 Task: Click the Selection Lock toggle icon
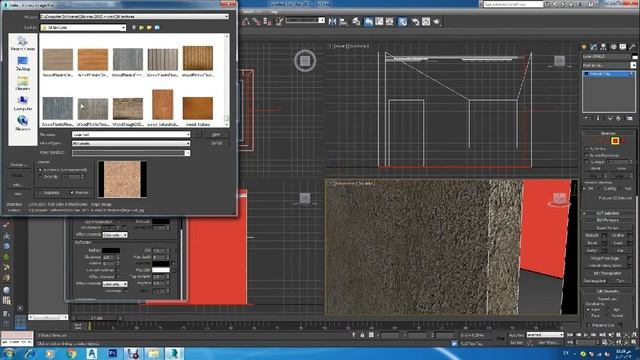[362, 335]
